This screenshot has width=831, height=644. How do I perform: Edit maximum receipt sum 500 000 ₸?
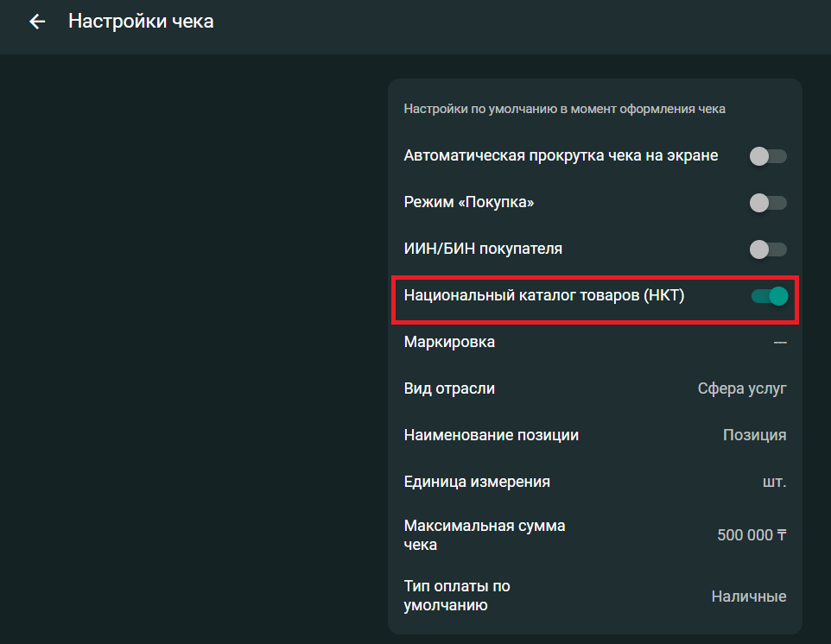tap(752, 535)
